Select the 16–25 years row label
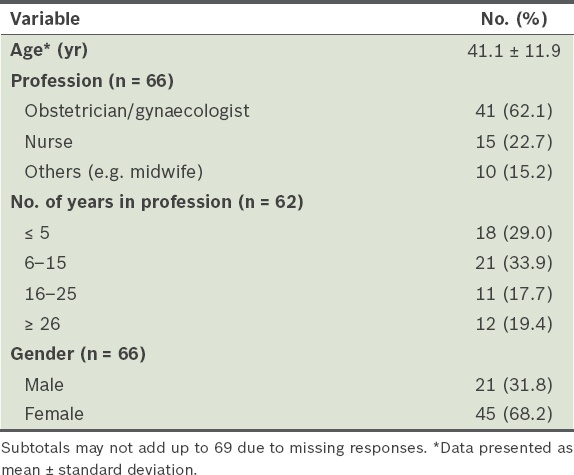Image resolution: width=574 pixels, height=475 pixels. (x=51, y=294)
